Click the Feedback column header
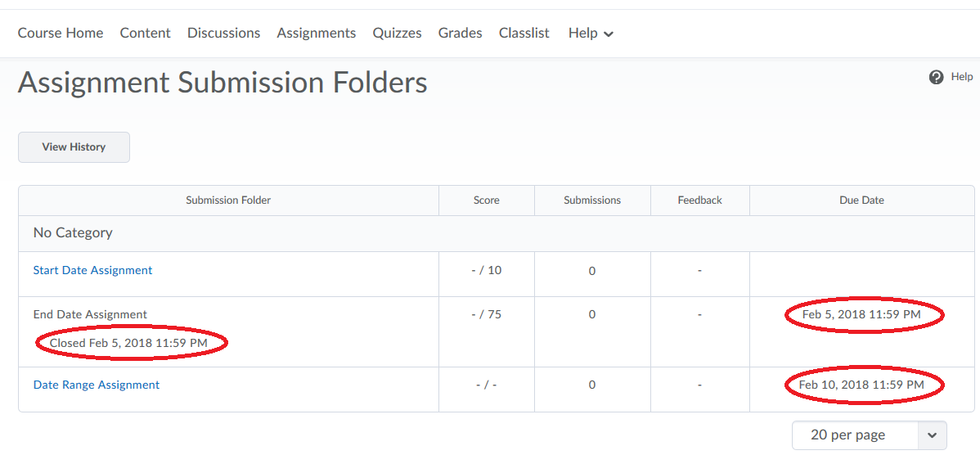The height and width of the screenshot is (455, 980). tap(699, 200)
